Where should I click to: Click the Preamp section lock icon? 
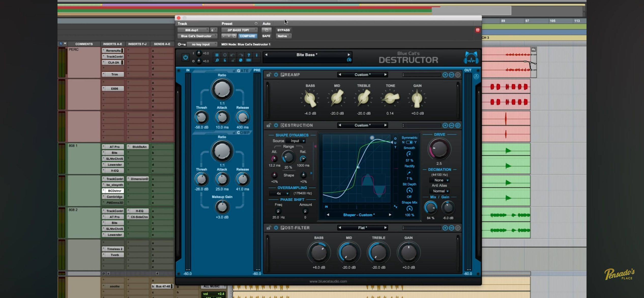(x=269, y=75)
